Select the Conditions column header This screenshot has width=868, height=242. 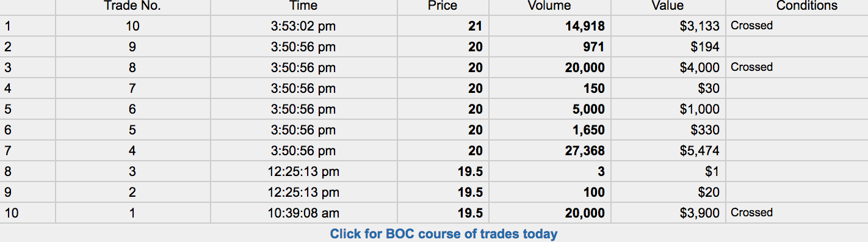click(807, 6)
